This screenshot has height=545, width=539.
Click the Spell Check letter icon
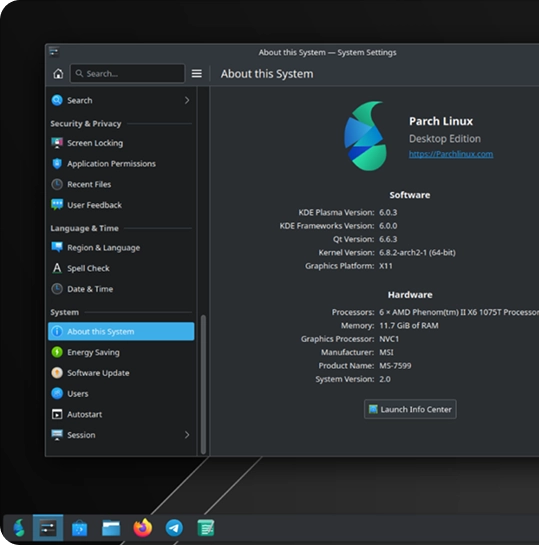pos(57,268)
